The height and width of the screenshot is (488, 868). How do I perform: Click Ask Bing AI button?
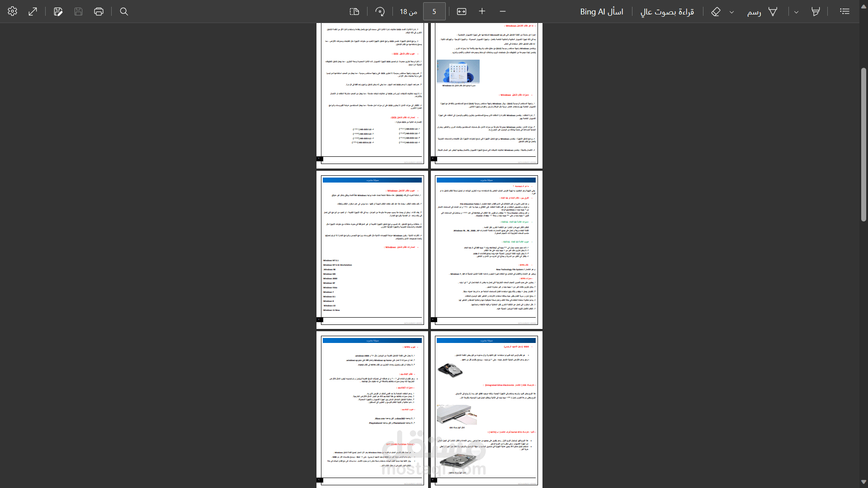[x=602, y=12]
